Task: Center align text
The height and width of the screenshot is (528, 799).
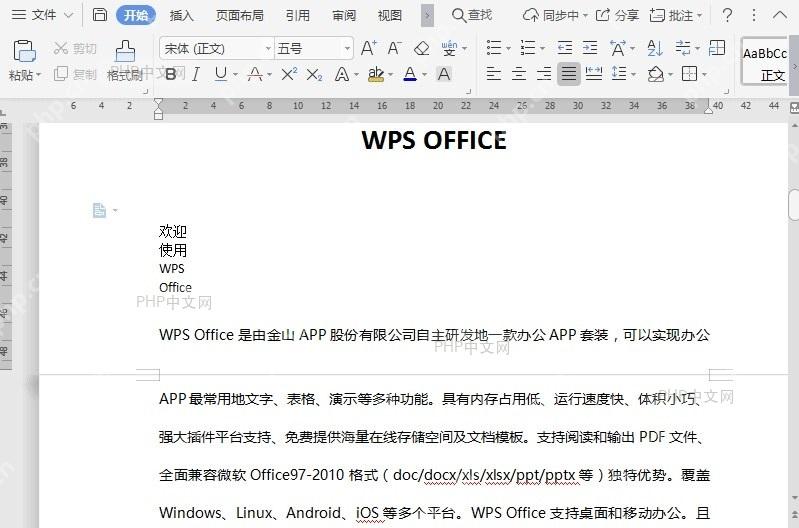Action: [x=519, y=74]
